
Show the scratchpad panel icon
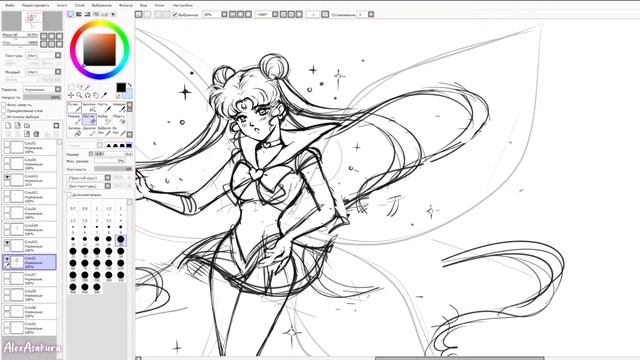pyautogui.click(x=113, y=14)
